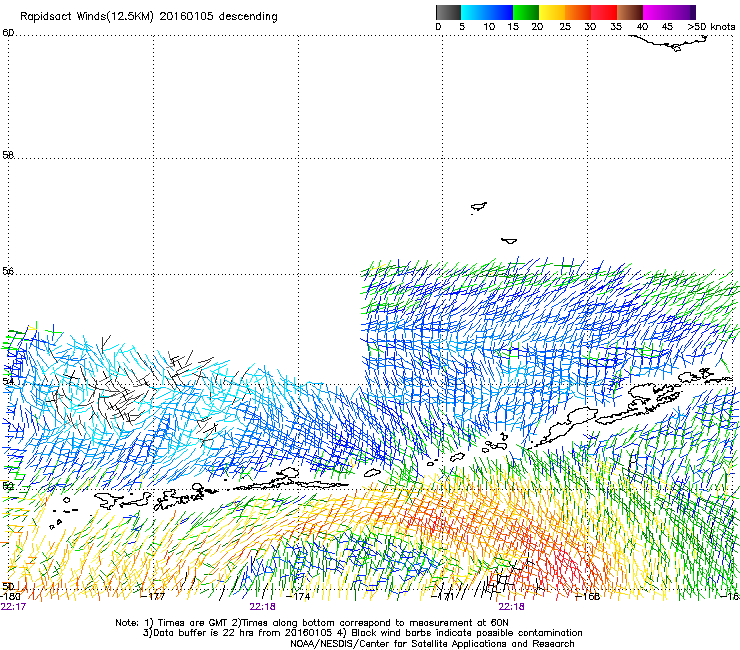The height and width of the screenshot is (650, 740).
Task: Click the lower small island outline north of 56
Action: tap(509, 241)
